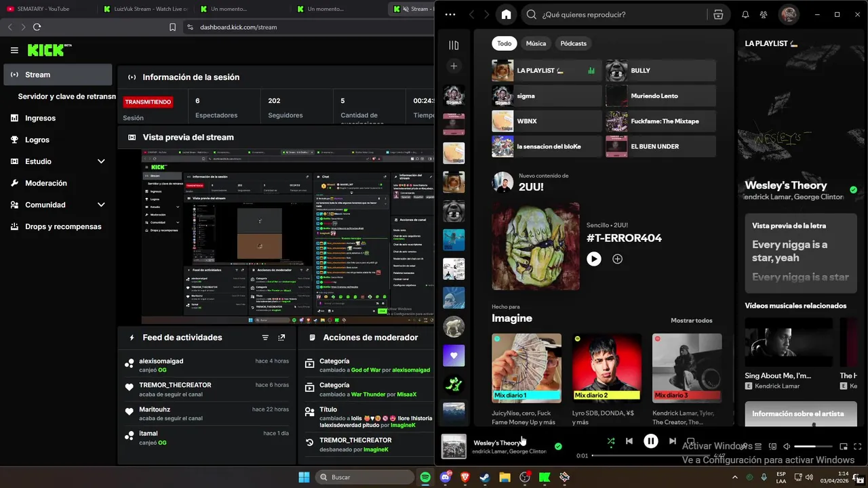Toggle saved checkmark in the player bar
Image resolution: width=868 pixels, height=488 pixels.
(558, 447)
